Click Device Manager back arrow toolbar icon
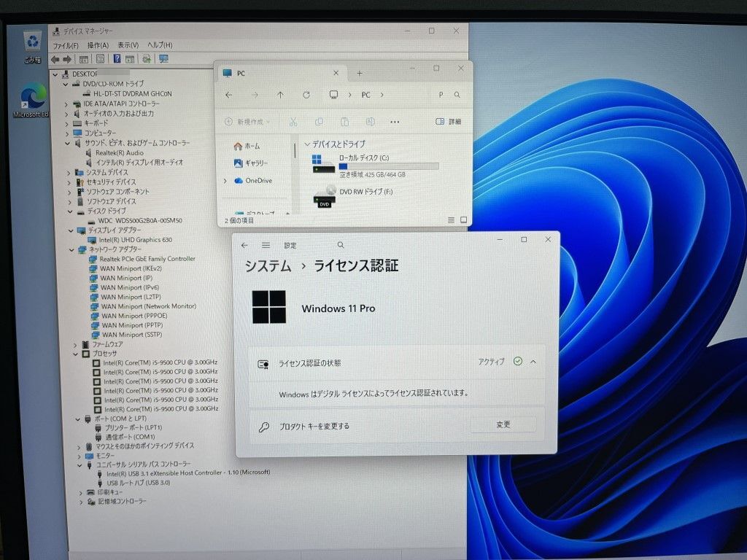Screen dimensions: 747x560 pyautogui.click(x=55, y=59)
